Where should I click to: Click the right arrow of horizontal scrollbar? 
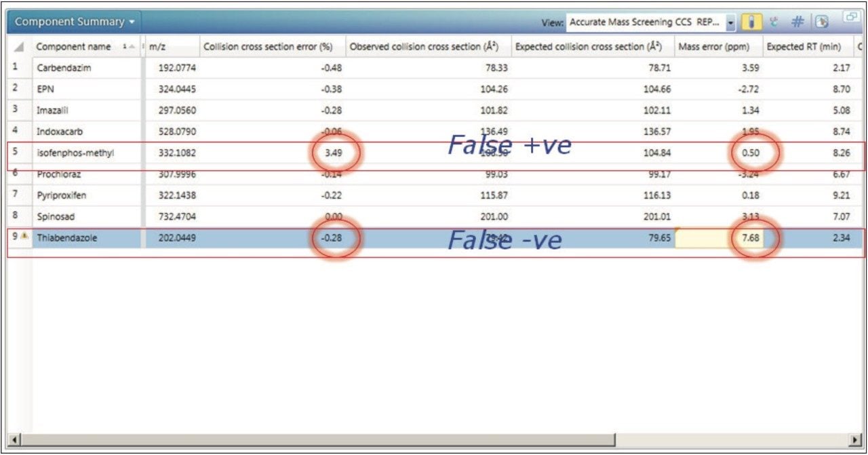(855, 439)
